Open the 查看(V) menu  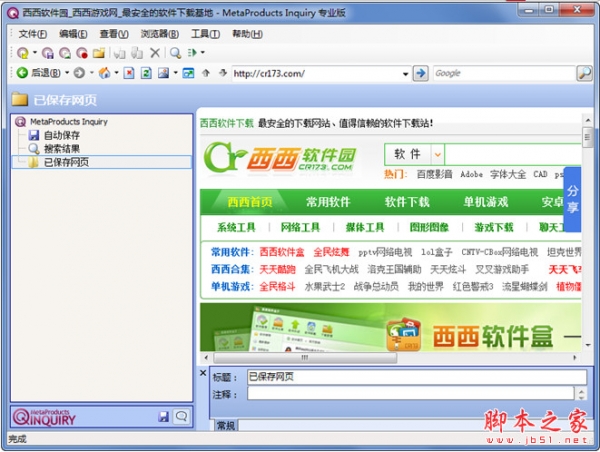pos(114,34)
